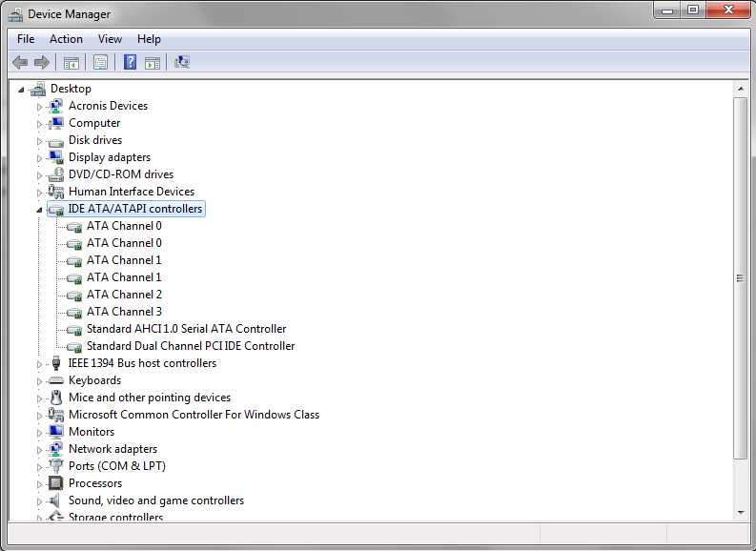Expand DVD/CD-ROM drives node

[x=39, y=175]
